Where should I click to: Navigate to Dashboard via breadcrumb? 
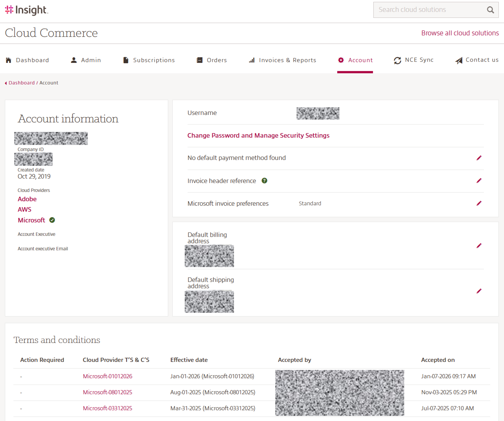pos(21,83)
